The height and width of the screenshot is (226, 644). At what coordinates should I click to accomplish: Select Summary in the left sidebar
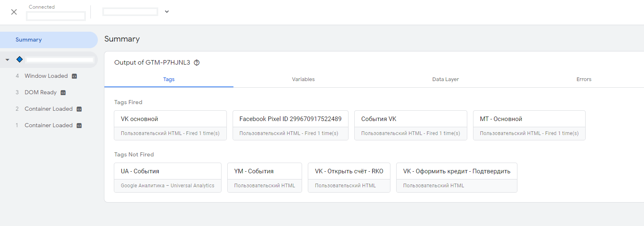[29, 40]
